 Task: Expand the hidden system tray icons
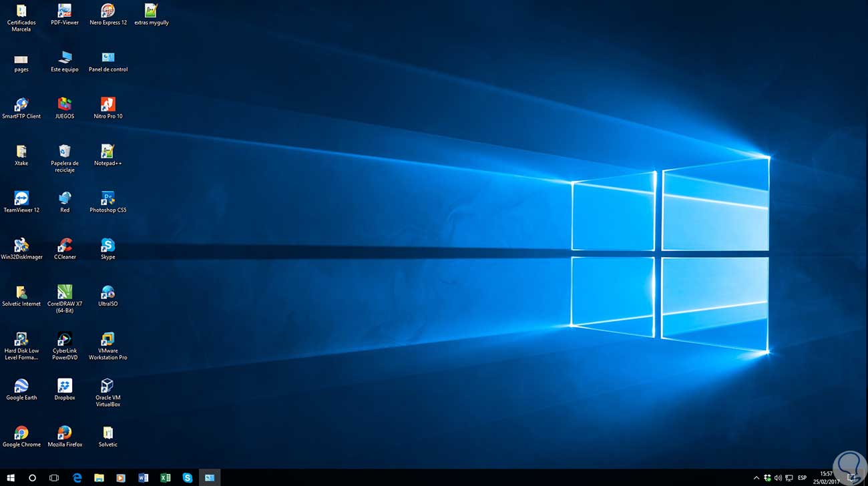tap(756, 478)
